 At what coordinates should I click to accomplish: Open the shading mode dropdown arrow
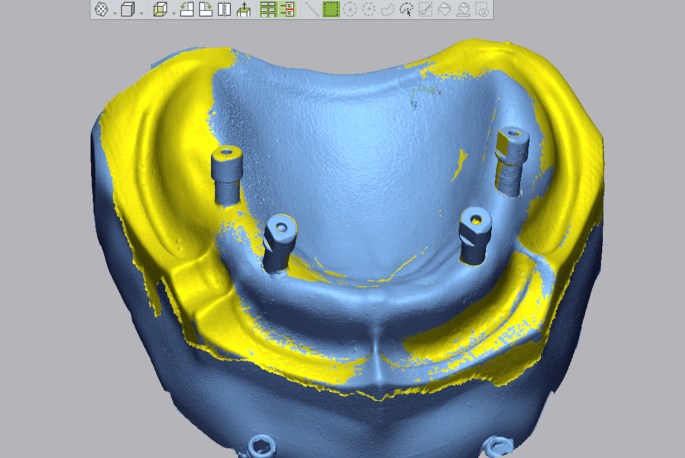click(x=114, y=13)
